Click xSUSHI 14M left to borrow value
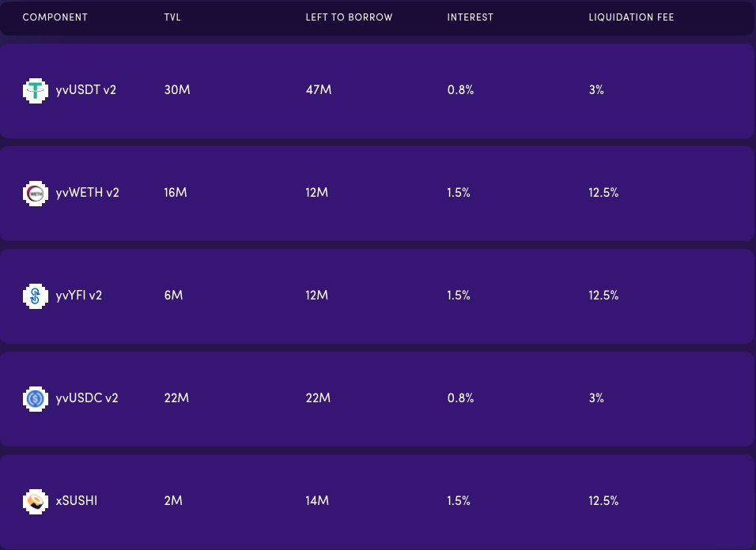The height and width of the screenshot is (550, 756). (x=317, y=501)
